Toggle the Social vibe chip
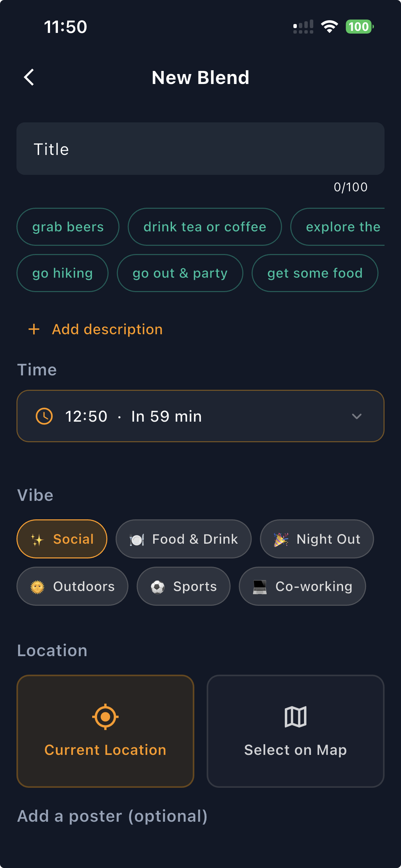The width and height of the screenshot is (401, 868). 62,539
